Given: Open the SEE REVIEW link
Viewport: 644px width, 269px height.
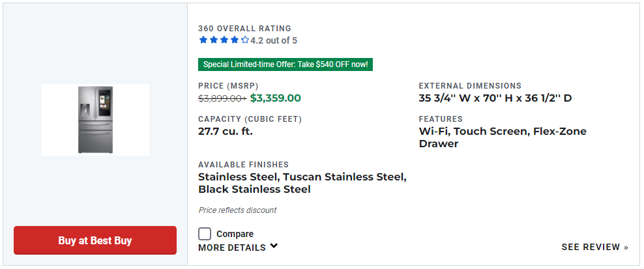Looking at the screenshot, I should tap(591, 248).
